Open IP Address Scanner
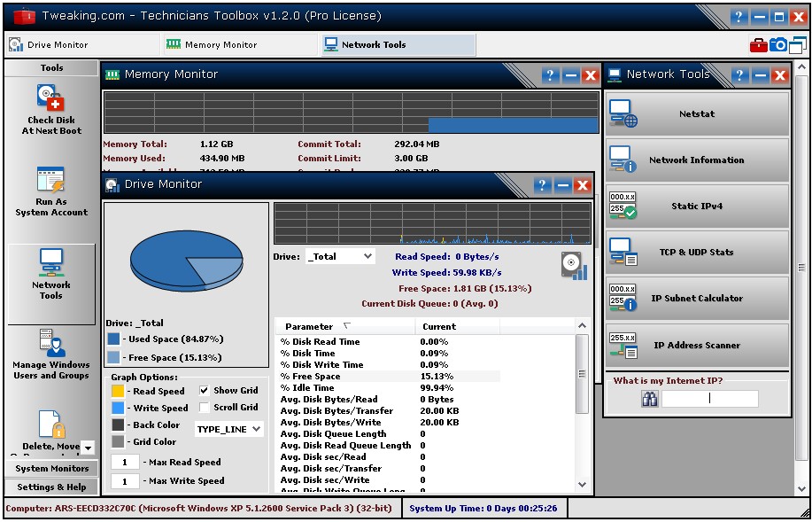The width and height of the screenshot is (812, 522). pos(697,346)
